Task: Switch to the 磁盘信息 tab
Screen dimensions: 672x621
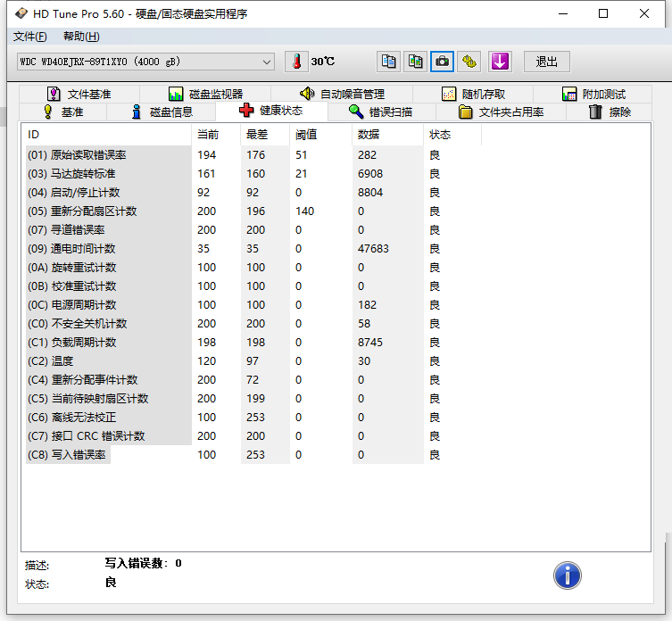Action: pos(162,112)
